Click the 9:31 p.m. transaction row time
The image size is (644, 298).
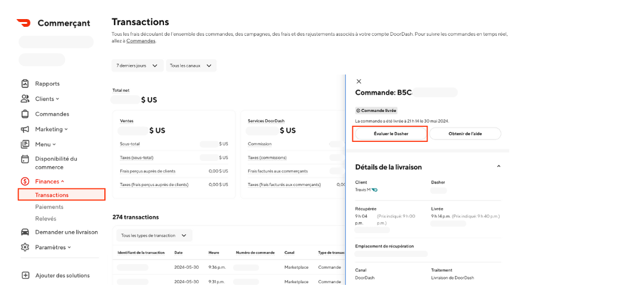(216, 282)
